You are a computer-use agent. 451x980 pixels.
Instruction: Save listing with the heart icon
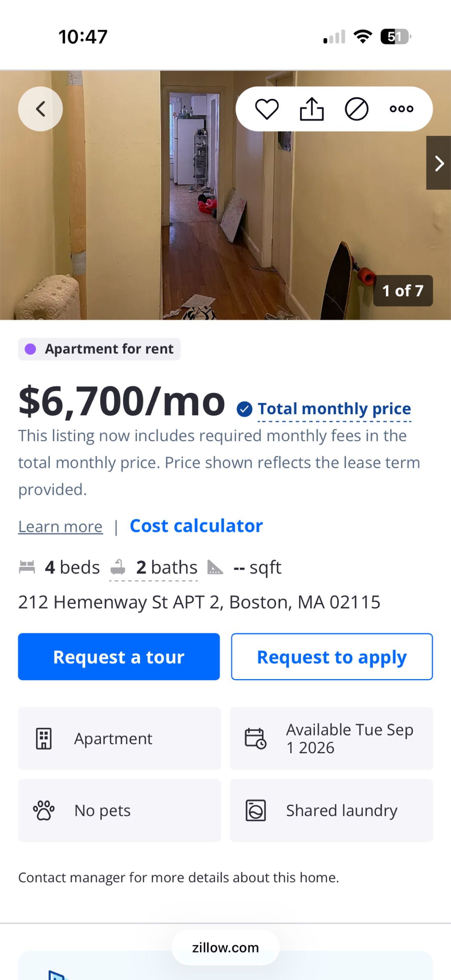pyautogui.click(x=267, y=109)
